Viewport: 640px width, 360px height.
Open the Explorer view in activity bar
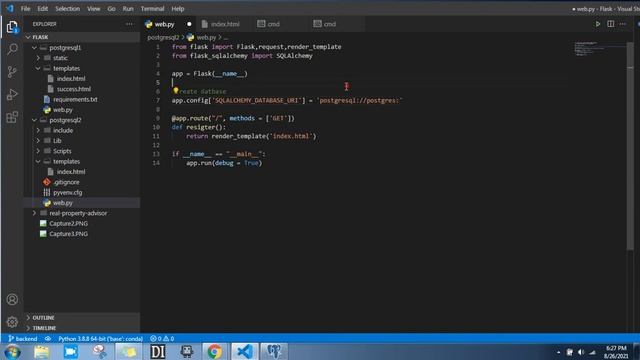pyautogui.click(x=12, y=27)
